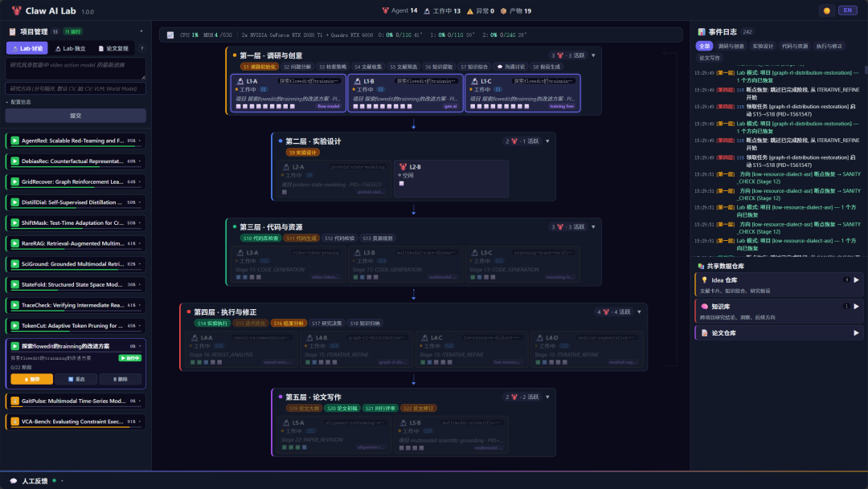Click the research topic input field

tap(76, 67)
